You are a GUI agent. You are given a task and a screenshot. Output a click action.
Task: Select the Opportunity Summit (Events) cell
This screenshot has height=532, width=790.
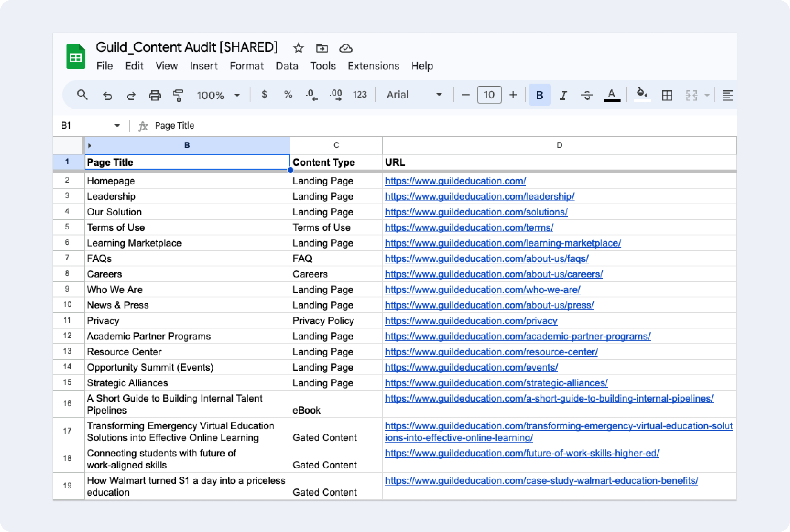[x=187, y=367]
